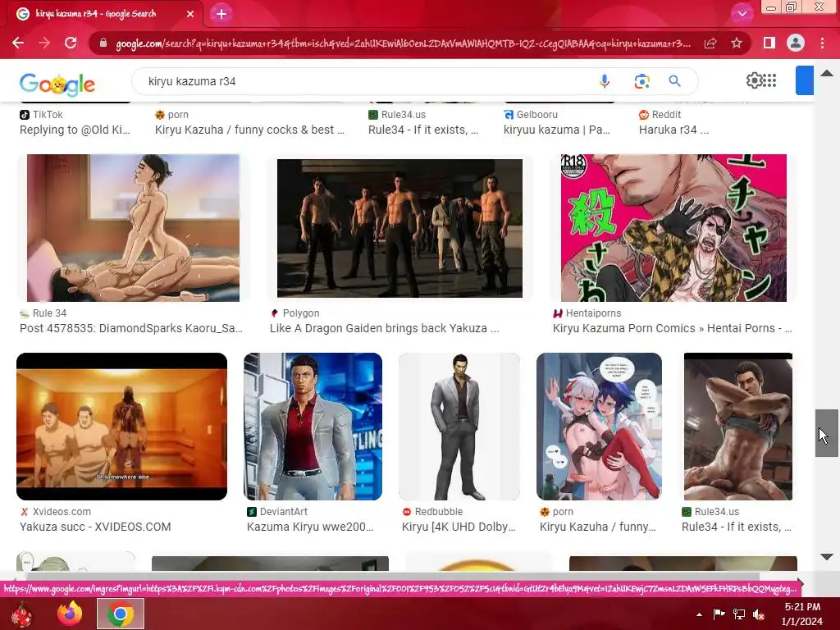Share this page from address bar
The height and width of the screenshot is (630, 840).
point(710,43)
